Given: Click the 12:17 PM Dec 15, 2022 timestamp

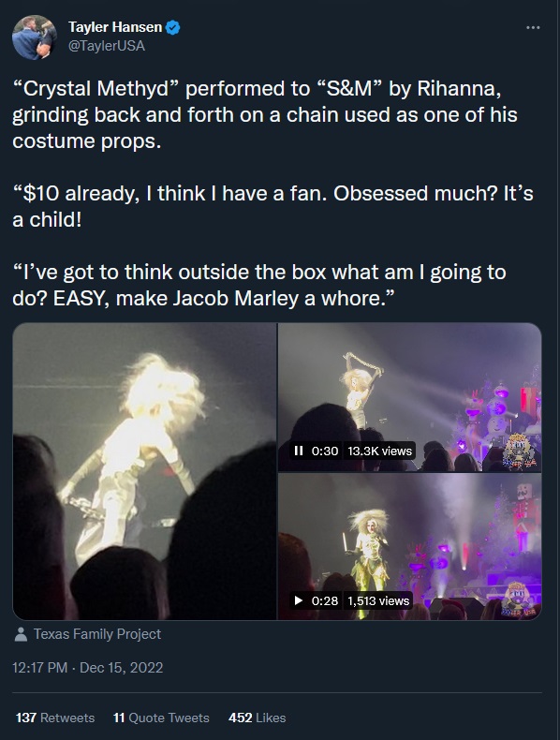Looking at the screenshot, I should (x=88, y=667).
